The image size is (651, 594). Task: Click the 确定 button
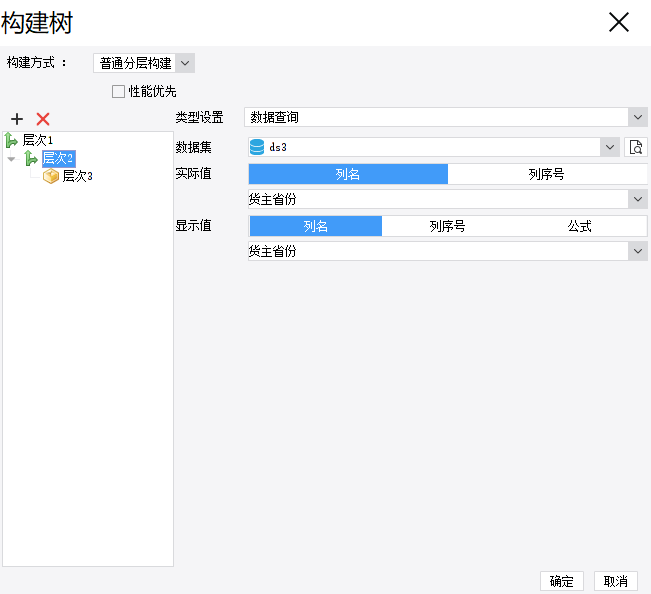561,581
